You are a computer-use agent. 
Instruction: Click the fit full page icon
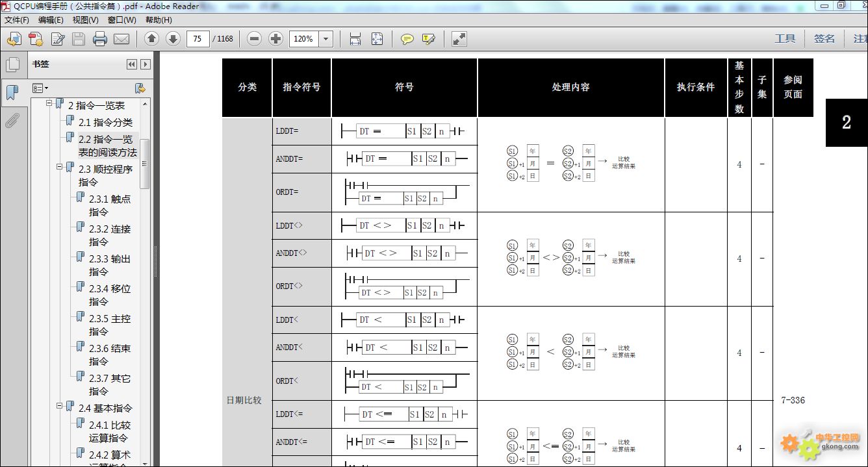pyautogui.click(x=377, y=39)
